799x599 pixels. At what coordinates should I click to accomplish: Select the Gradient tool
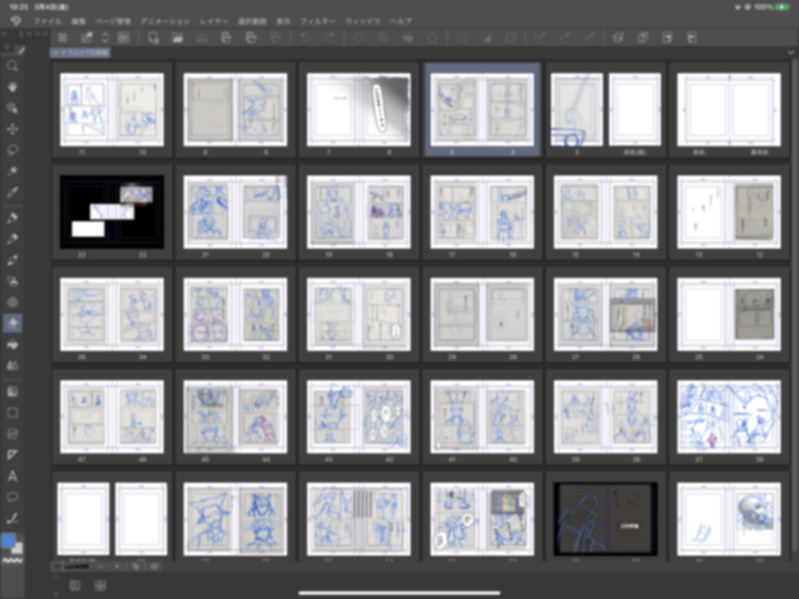point(12,391)
